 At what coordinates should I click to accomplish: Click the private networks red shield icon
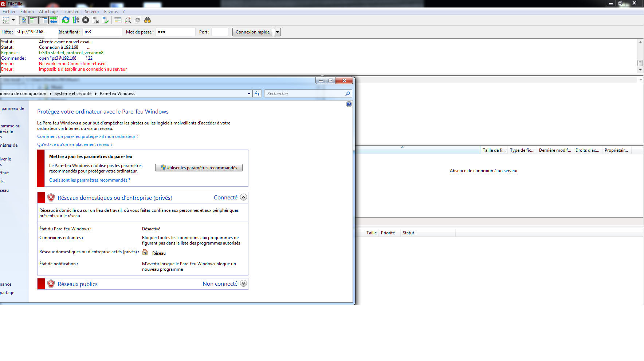pos(51,198)
